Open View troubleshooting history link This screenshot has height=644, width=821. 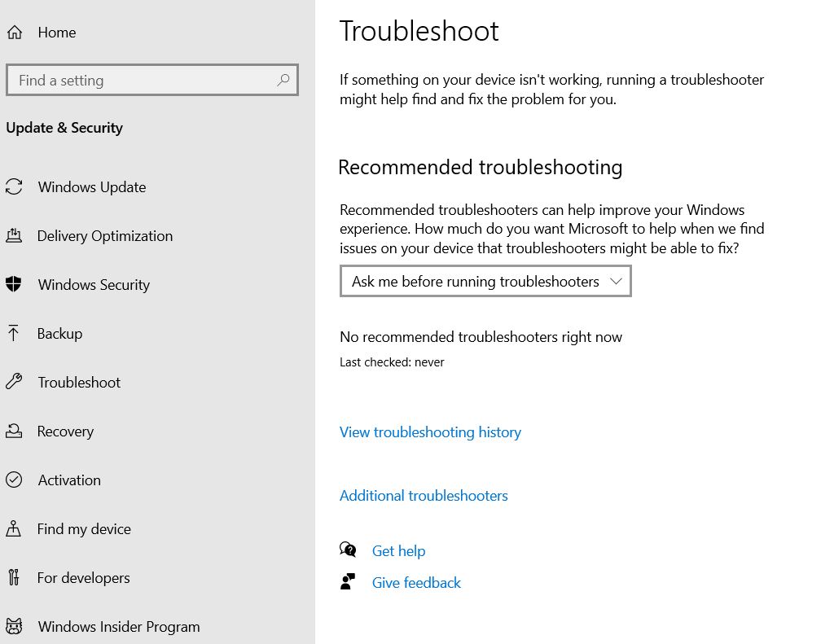pos(430,432)
